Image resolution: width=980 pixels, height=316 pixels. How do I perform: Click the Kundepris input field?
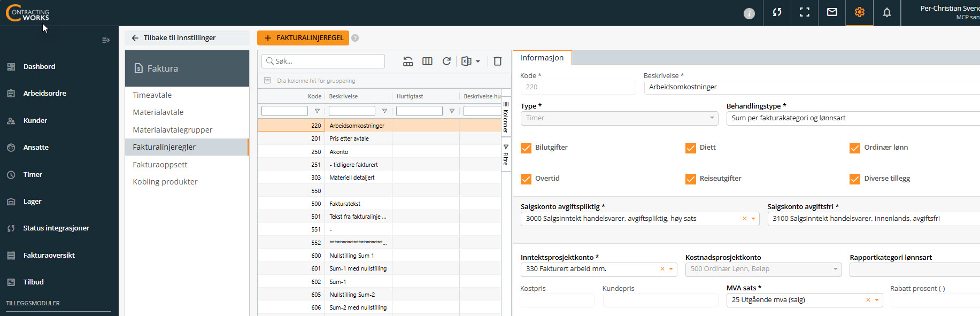(x=661, y=300)
